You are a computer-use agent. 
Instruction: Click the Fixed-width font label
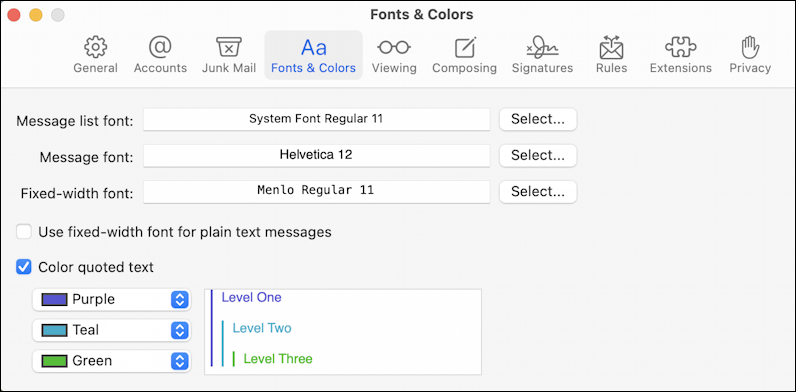[77, 194]
